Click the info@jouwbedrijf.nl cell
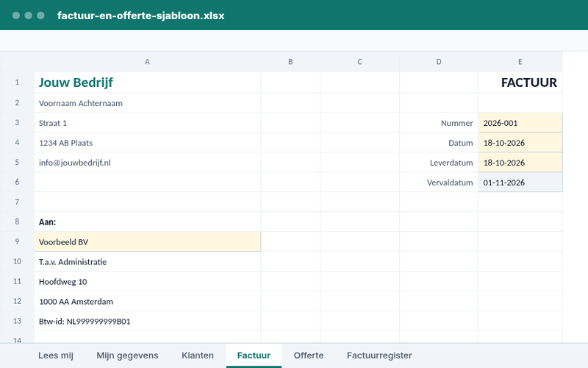This screenshot has height=368, width=588. click(x=148, y=163)
